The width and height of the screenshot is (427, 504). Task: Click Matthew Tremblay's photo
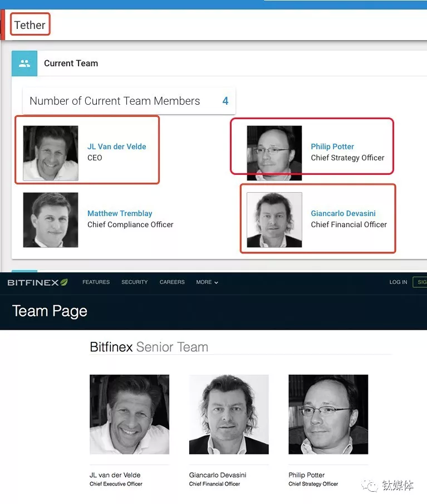tap(51, 220)
